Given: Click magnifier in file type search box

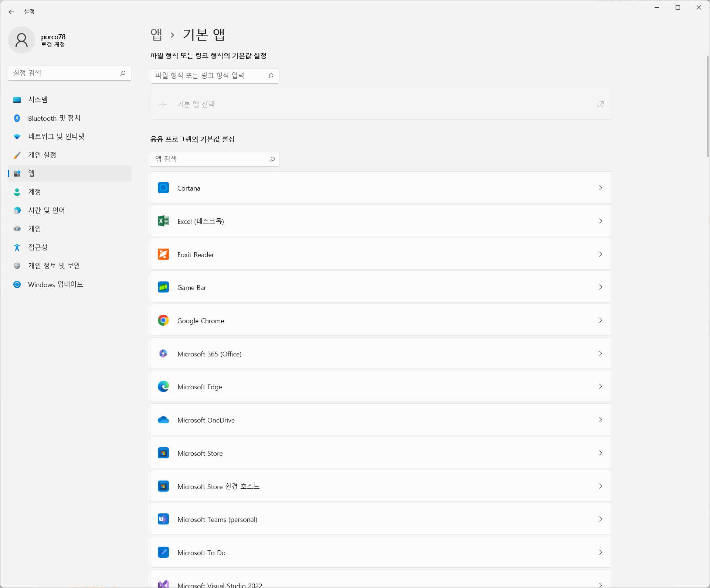Looking at the screenshot, I should point(271,75).
